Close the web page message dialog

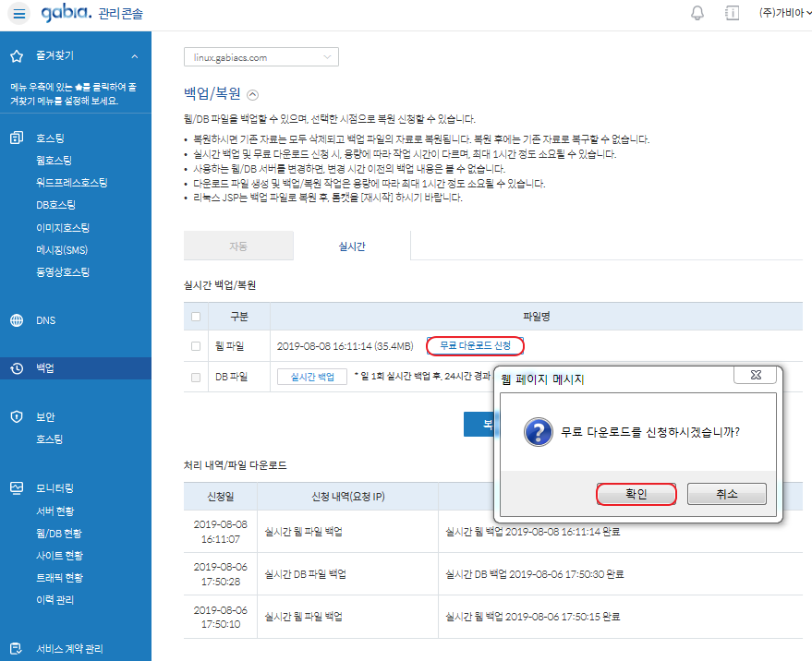pyautogui.click(x=755, y=376)
